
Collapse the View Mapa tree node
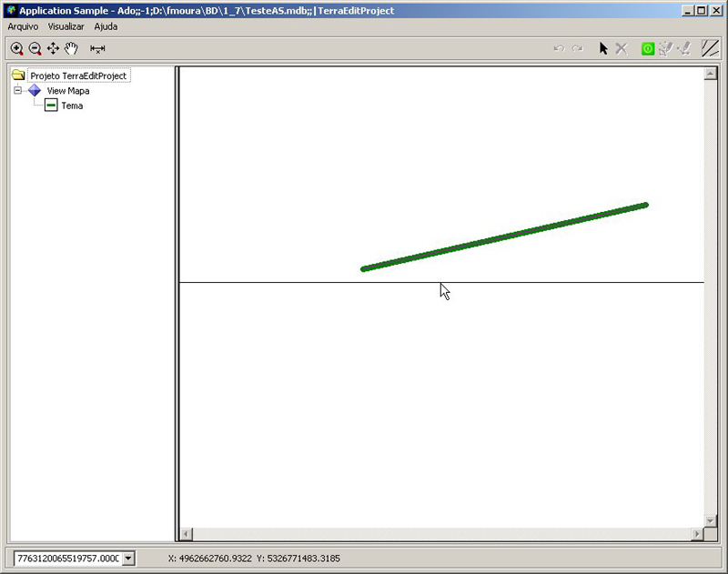point(17,91)
